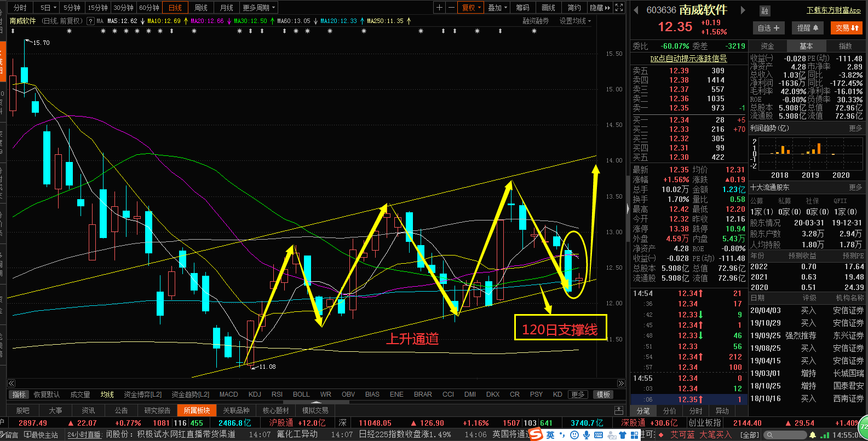This screenshot has width=868, height=441.
Task: Click the zoom-in plus icon above the chart
Action: coord(439,8)
